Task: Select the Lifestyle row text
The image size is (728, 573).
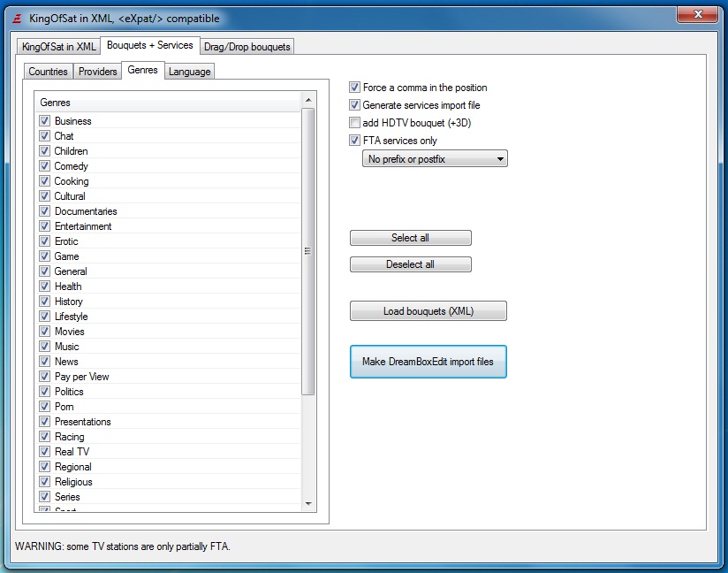Action: (71, 316)
